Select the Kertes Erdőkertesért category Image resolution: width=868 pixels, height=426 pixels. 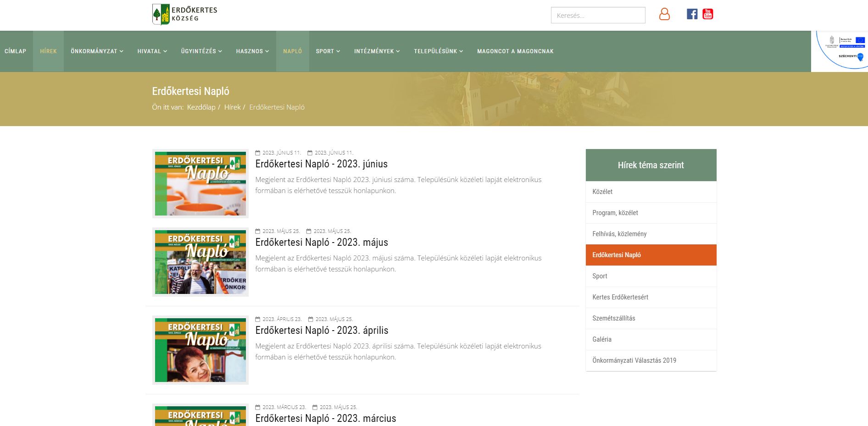tap(651, 297)
